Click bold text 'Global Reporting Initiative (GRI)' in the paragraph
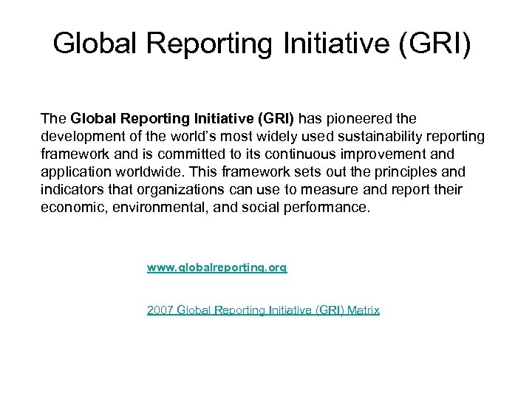Viewport: 532px width, 399px height. pyautogui.click(x=183, y=118)
